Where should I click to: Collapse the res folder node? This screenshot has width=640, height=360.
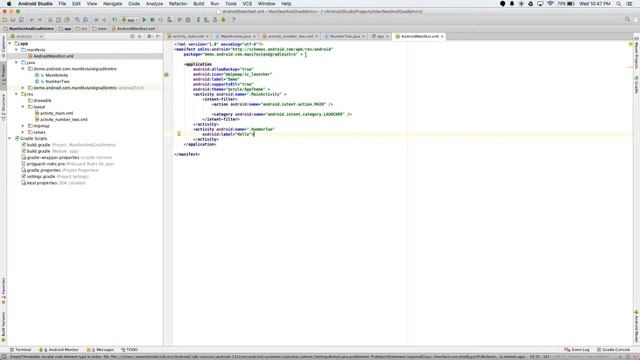(16, 94)
